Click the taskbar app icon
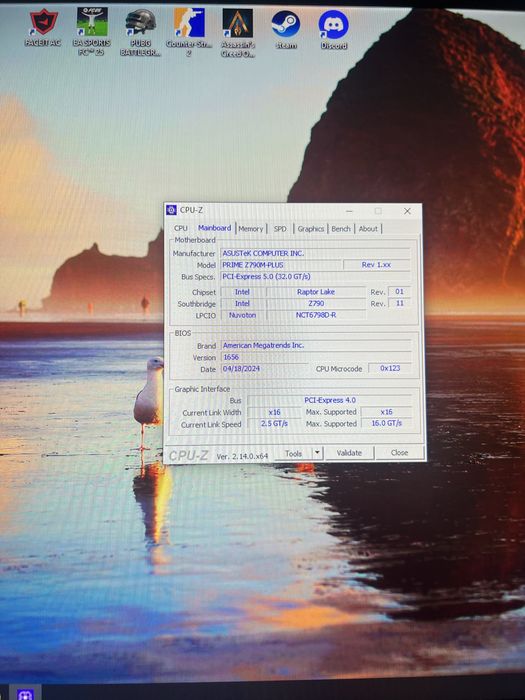Screen dimensions: 525x700 [25, 694]
